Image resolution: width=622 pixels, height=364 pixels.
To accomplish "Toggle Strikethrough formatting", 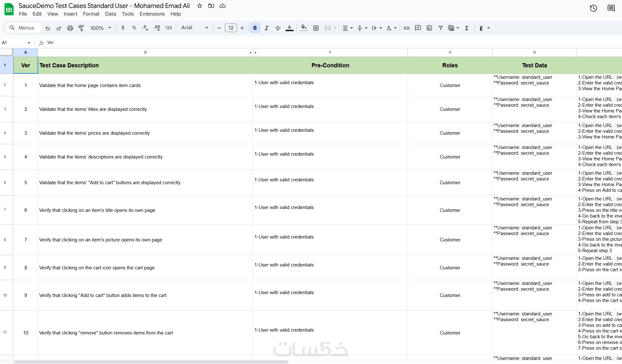I will click(278, 28).
